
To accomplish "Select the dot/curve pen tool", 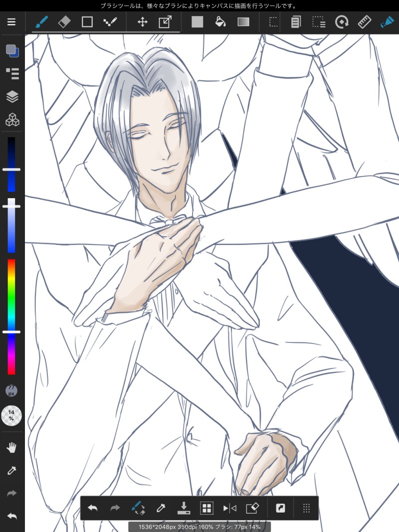I will [x=110, y=22].
